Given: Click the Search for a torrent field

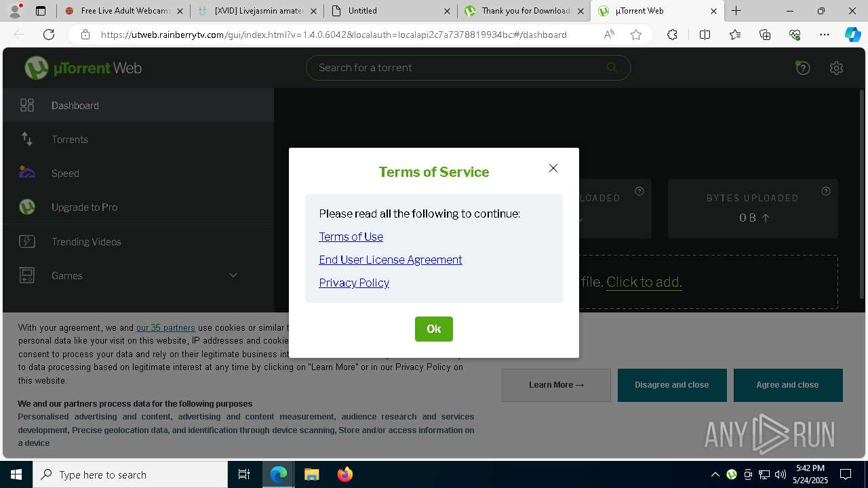Looking at the screenshot, I should (x=469, y=68).
